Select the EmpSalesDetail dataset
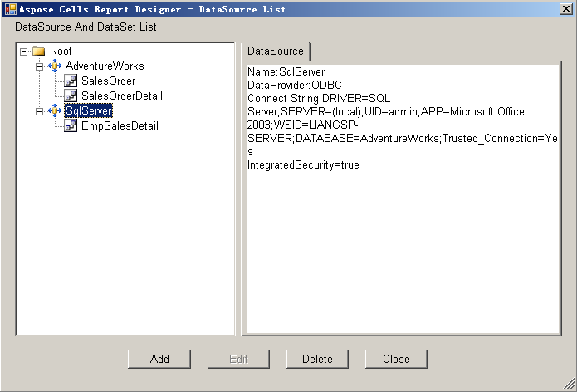 [120, 125]
